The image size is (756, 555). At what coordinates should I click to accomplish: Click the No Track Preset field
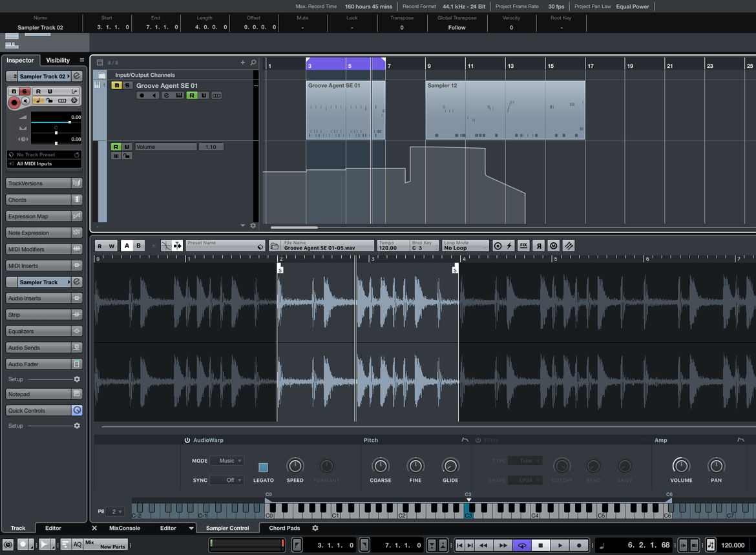click(44, 155)
